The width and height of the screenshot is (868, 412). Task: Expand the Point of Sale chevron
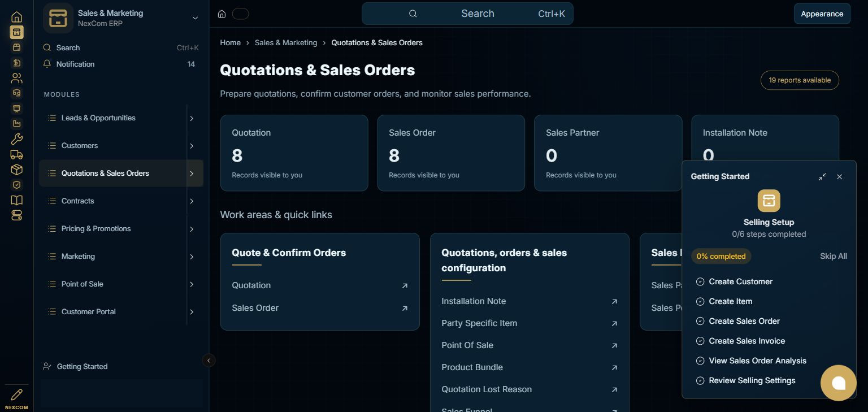pos(192,284)
